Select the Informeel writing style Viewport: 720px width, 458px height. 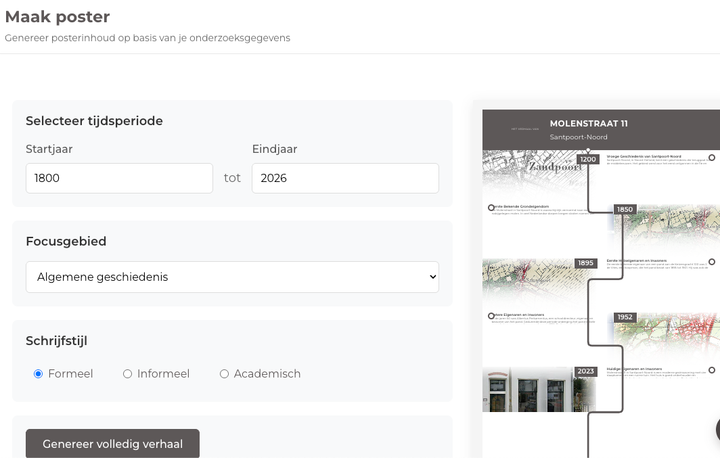pyautogui.click(x=127, y=374)
